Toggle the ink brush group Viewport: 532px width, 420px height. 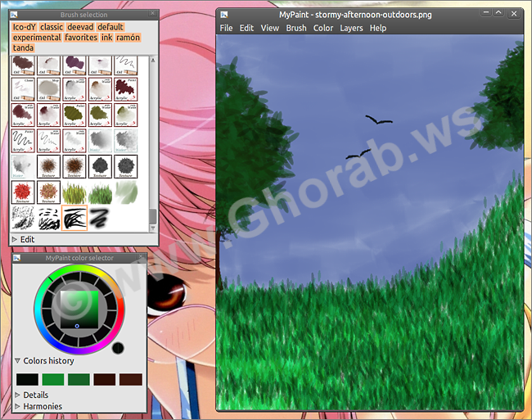107,38
